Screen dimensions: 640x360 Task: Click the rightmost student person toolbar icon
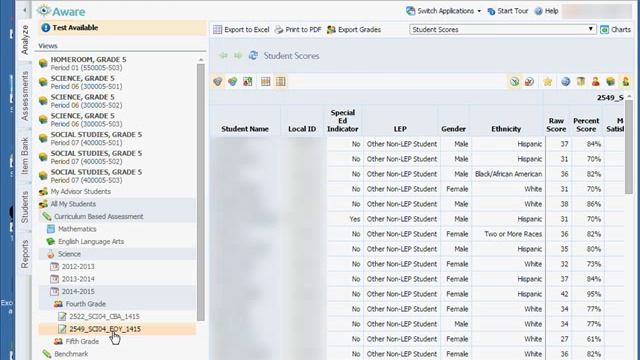[x=626, y=82]
